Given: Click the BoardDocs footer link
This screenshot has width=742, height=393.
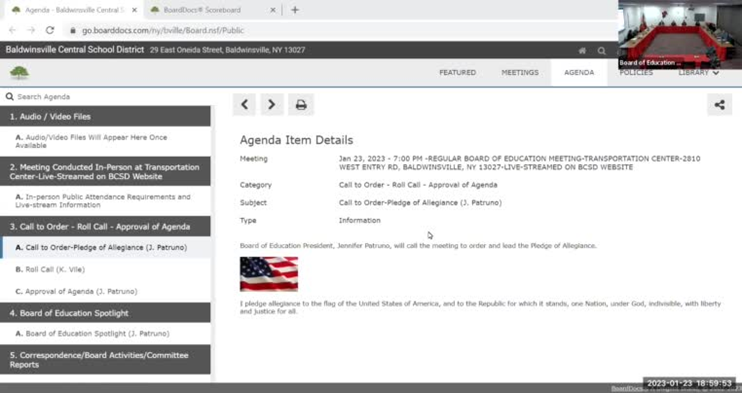Looking at the screenshot, I should pos(627,389).
